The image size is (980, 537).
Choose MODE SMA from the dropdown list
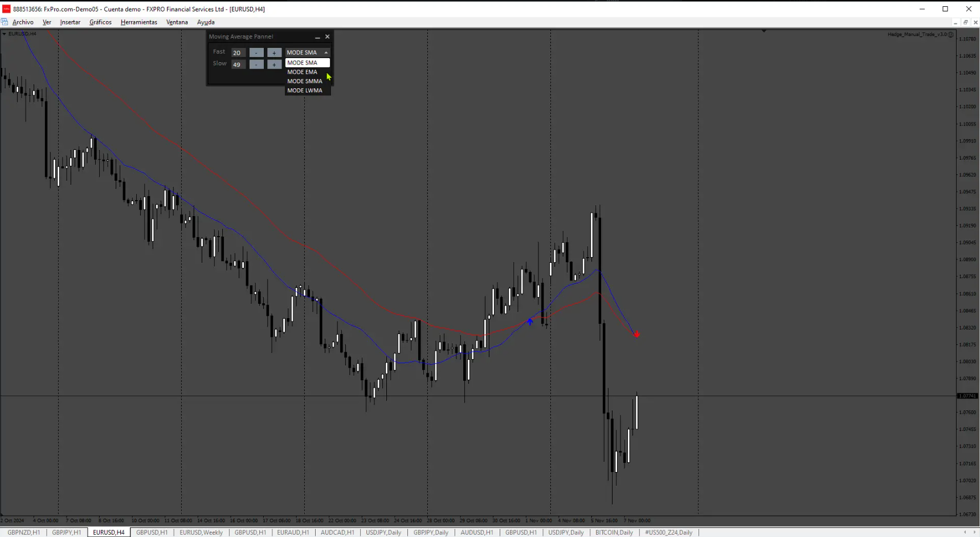[x=308, y=63]
